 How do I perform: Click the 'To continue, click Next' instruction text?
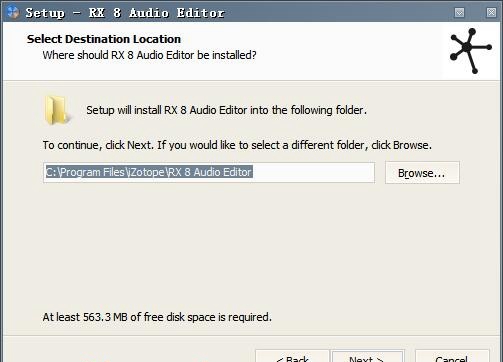pos(237,145)
